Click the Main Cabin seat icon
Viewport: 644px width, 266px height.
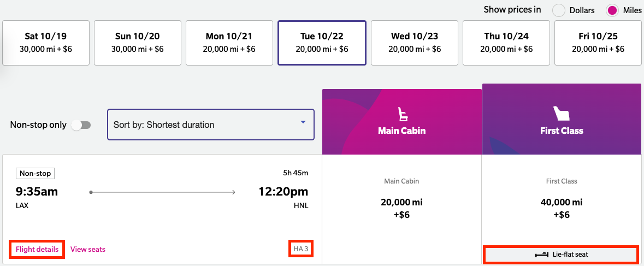(403, 114)
